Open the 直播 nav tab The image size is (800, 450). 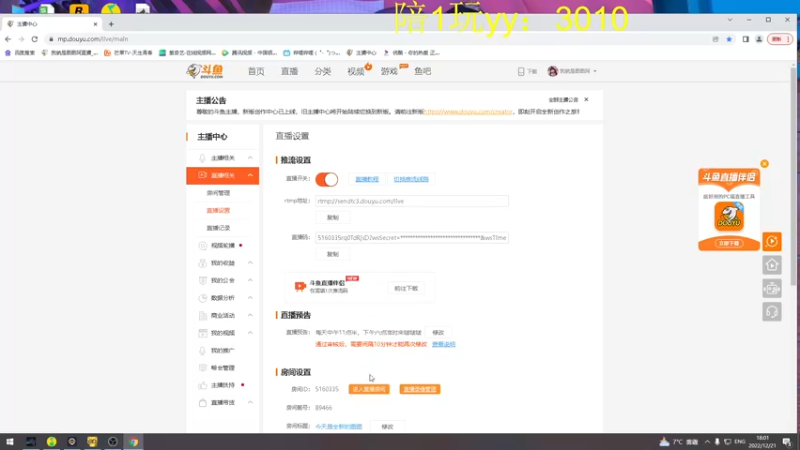coord(289,71)
